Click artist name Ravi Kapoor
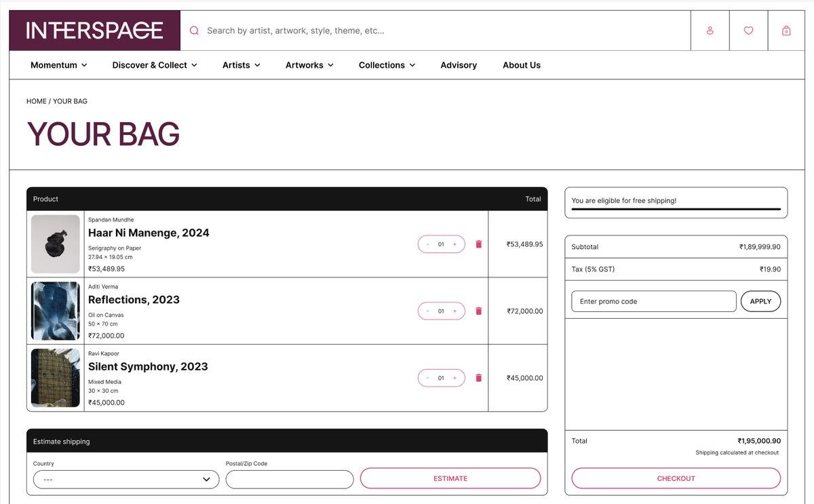The image size is (814, 504). (104, 353)
